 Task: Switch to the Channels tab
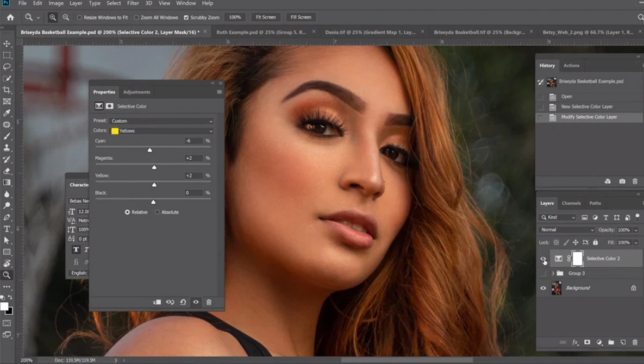click(x=571, y=203)
